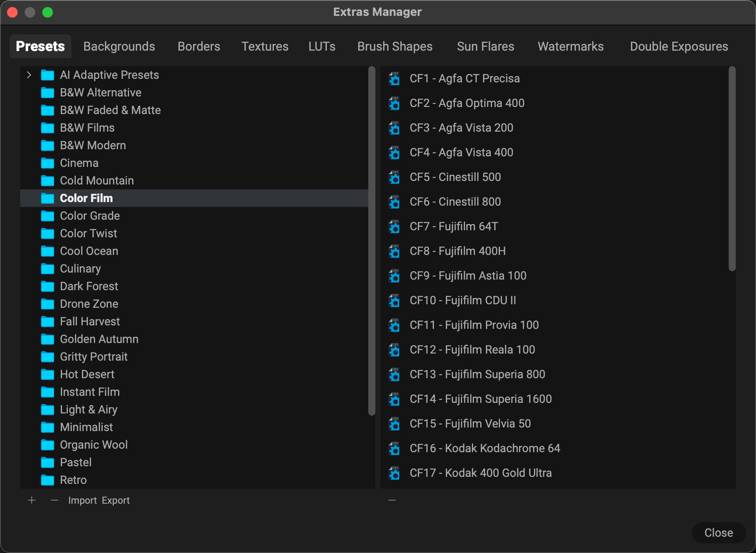Click the Import button
The height and width of the screenshot is (553, 756).
click(82, 500)
